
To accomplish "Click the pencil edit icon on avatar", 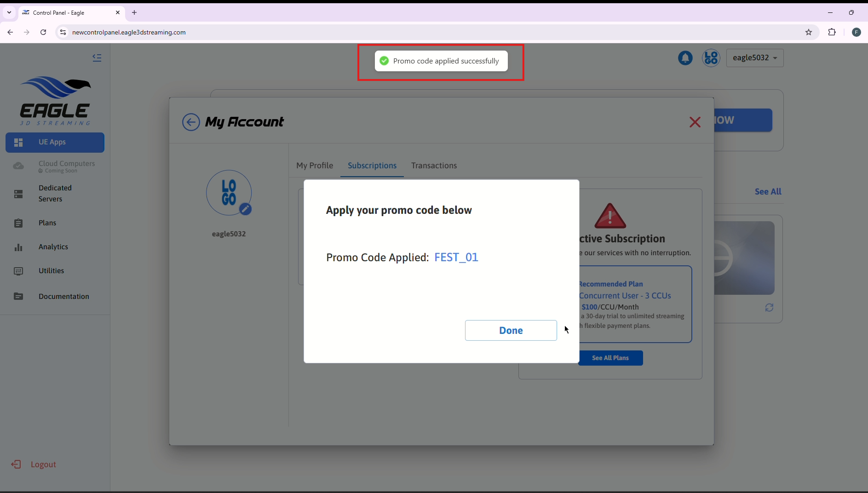I will [x=246, y=209].
